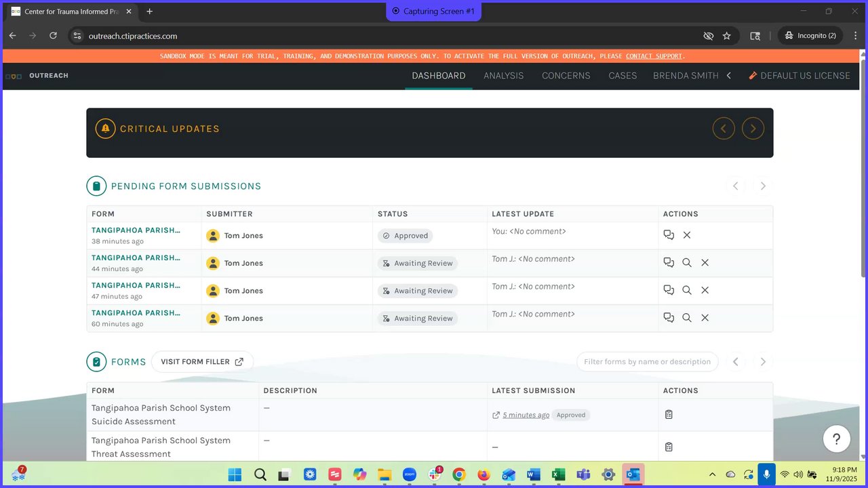The width and height of the screenshot is (868, 488).
Task: Click the clipboard action for Threat Assessment form
Action: pos(669,447)
